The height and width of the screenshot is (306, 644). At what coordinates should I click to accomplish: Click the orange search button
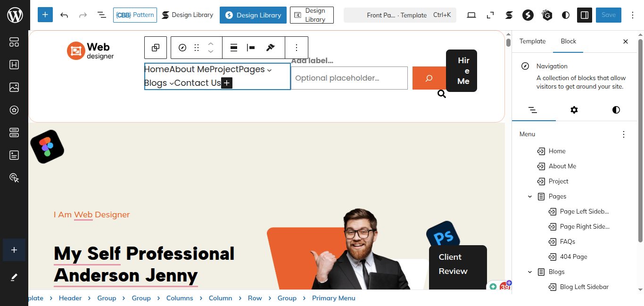coord(429,78)
